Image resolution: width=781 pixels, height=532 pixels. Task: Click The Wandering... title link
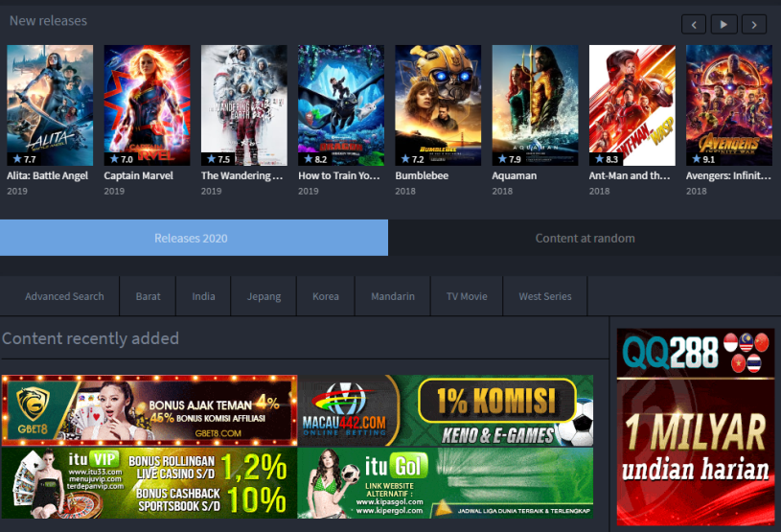pos(242,175)
